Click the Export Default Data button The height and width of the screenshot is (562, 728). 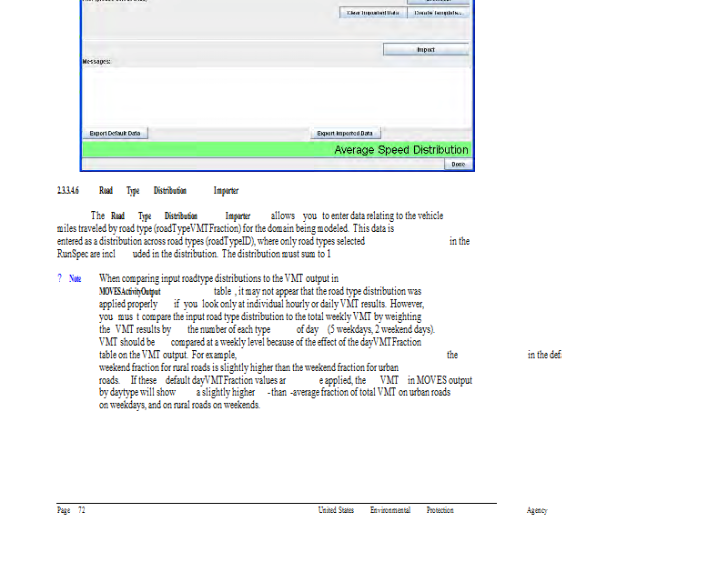[115, 133]
